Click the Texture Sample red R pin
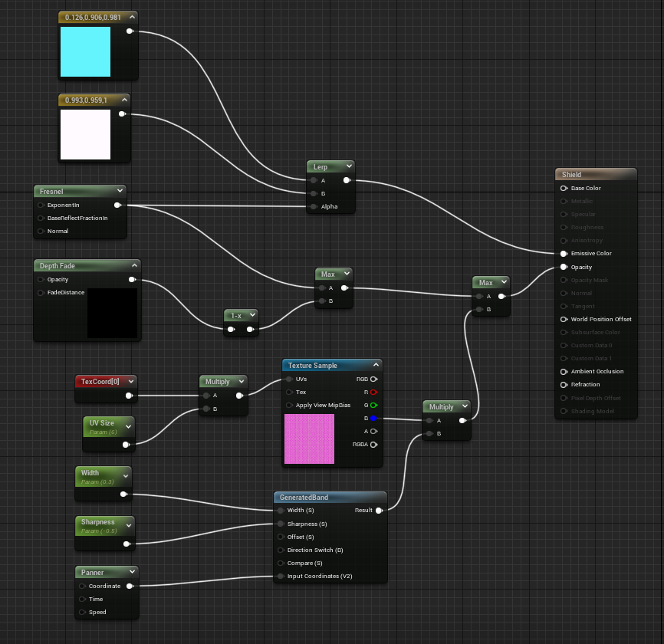 click(373, 392)
